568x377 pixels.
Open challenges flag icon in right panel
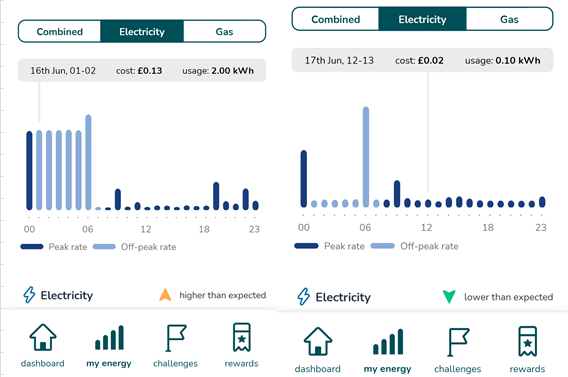(x=458, y=342)
